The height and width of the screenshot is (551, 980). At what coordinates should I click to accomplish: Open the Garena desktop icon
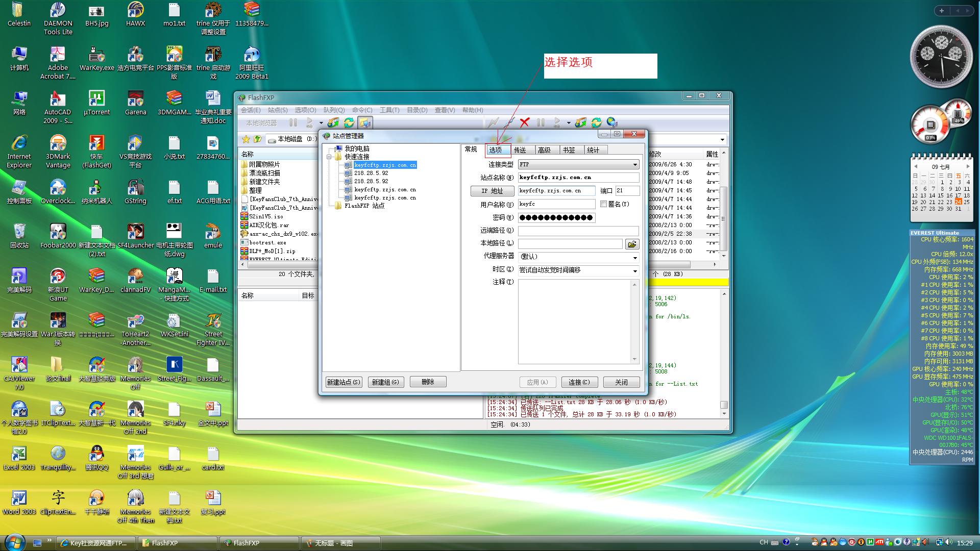click(x=135, y=103)
